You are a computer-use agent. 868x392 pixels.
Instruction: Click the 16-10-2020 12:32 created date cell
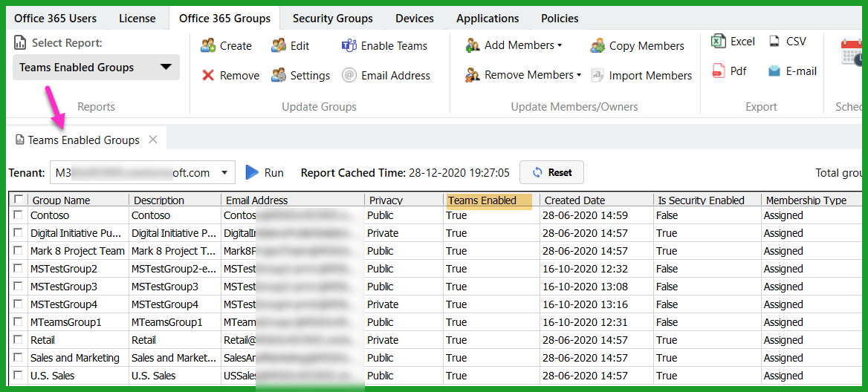pos(596,269)
